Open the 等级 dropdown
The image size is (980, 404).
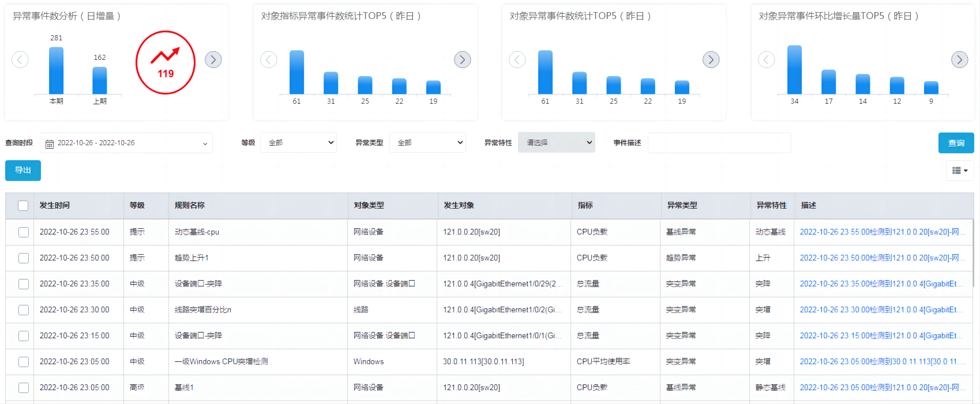point(298,142)
